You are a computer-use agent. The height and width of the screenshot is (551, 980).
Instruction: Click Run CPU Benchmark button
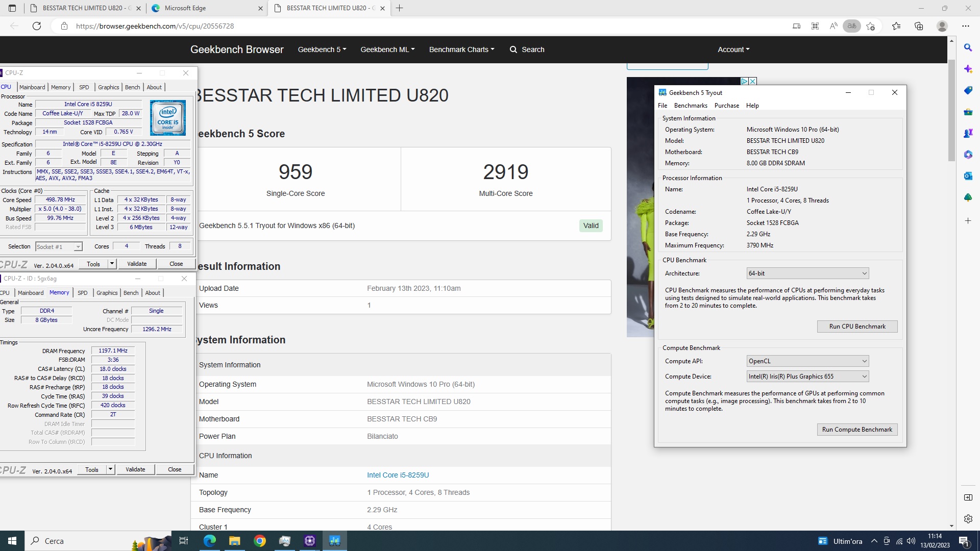(x=857, y=327)
